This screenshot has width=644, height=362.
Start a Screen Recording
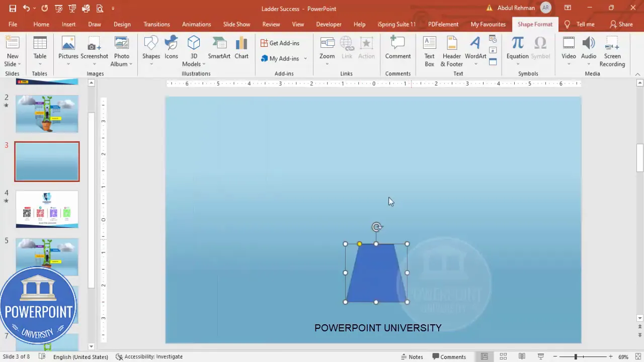click(612, 51)
